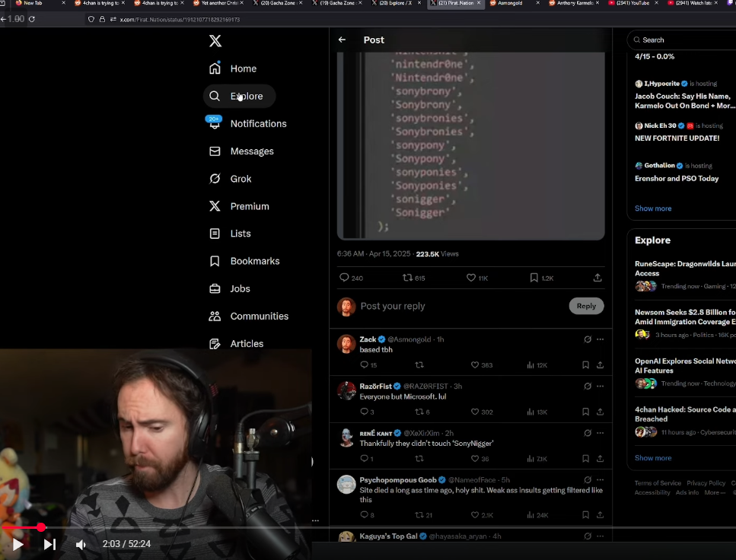Open '4chan Hacked: Source Code' trend
736x560 pixels.
click(x=685, y=415)
